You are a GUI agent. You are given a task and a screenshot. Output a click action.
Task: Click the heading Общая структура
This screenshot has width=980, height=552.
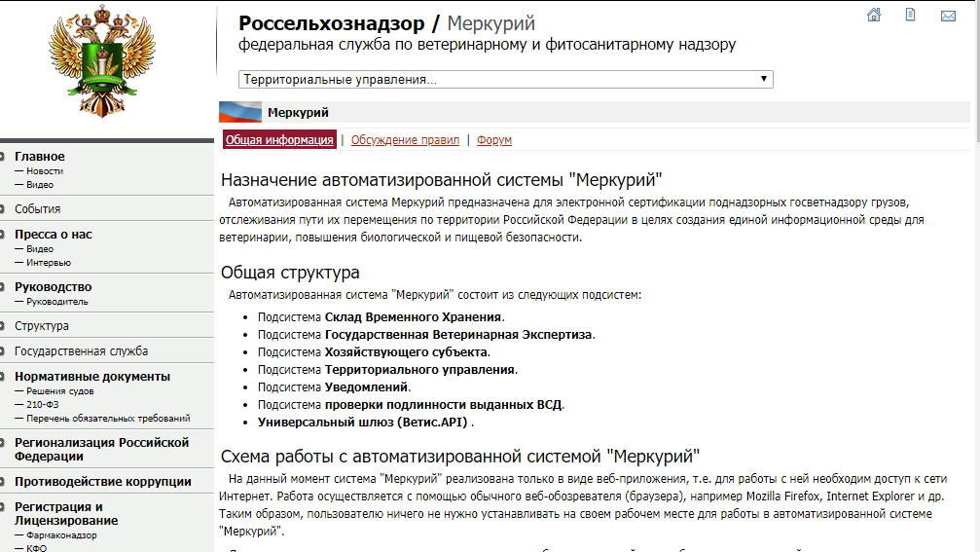pyautogui.click(x=290, y=273)
